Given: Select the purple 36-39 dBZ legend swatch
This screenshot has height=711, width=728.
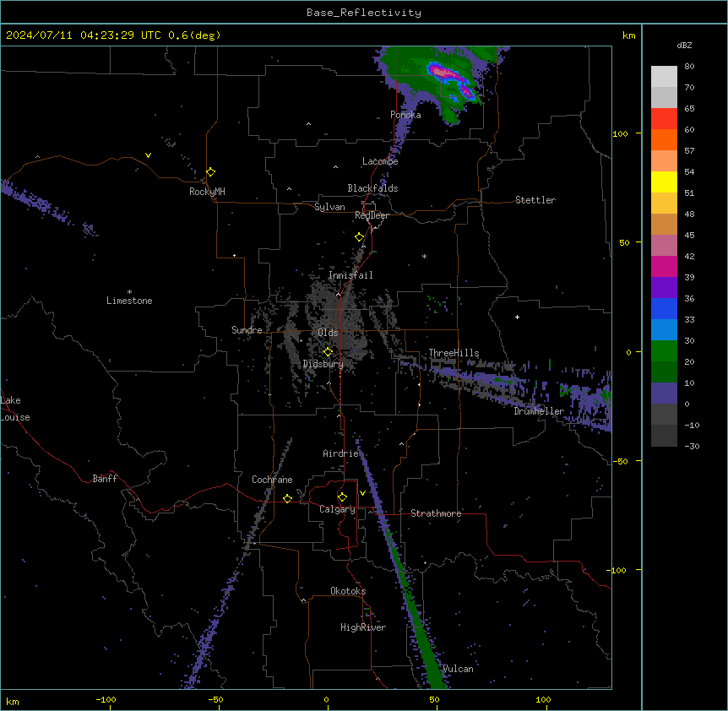Looking at the screenshot, I should pos(664,288).
